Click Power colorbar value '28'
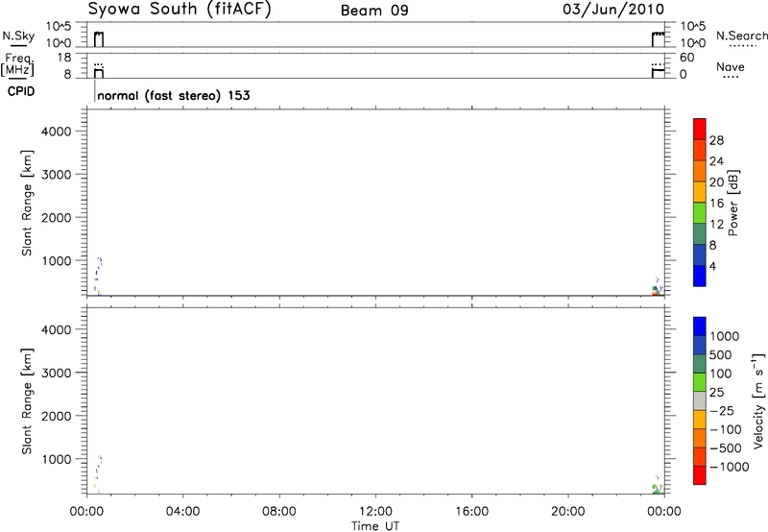The height and width of the screenshot is (532, 768). [x=716, y=140]
